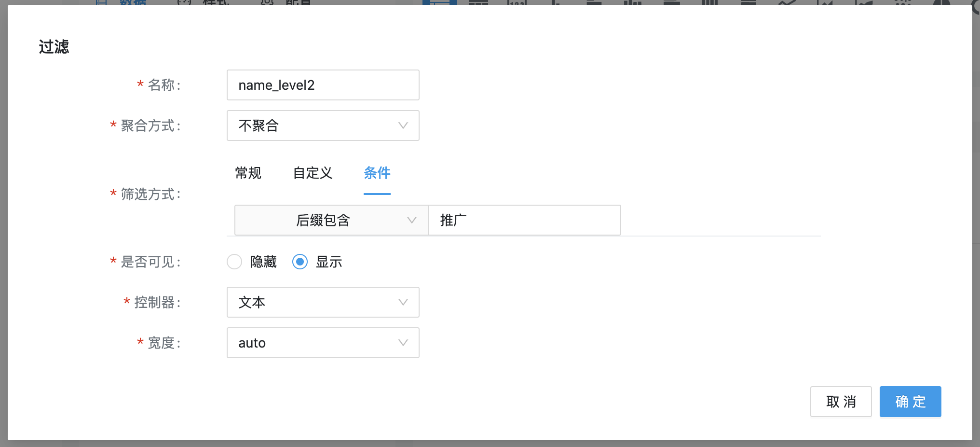
Task: Click the 取消 button
Action: (841, 402)
